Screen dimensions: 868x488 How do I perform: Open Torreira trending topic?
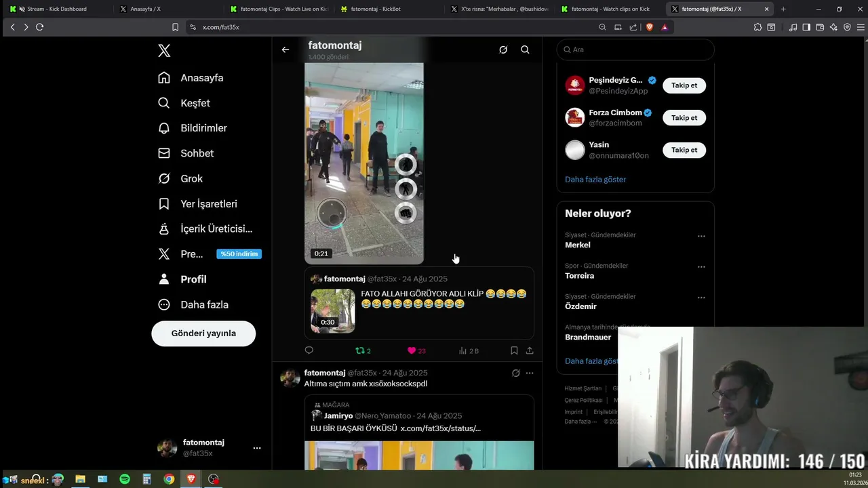580,276
